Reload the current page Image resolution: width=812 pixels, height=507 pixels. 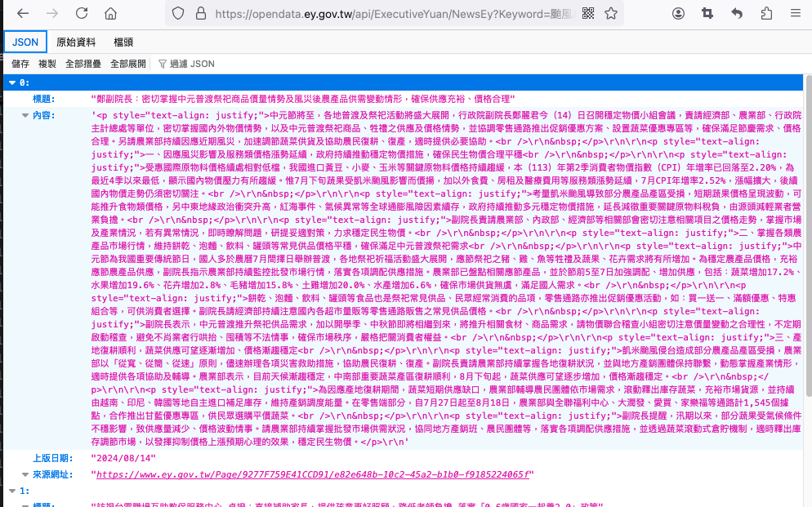82,13
